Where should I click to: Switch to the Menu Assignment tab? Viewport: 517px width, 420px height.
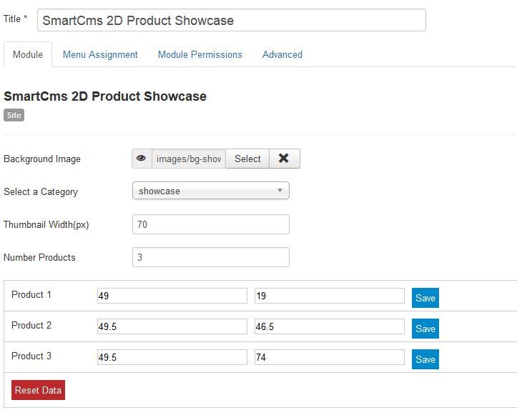click(100, 54)
